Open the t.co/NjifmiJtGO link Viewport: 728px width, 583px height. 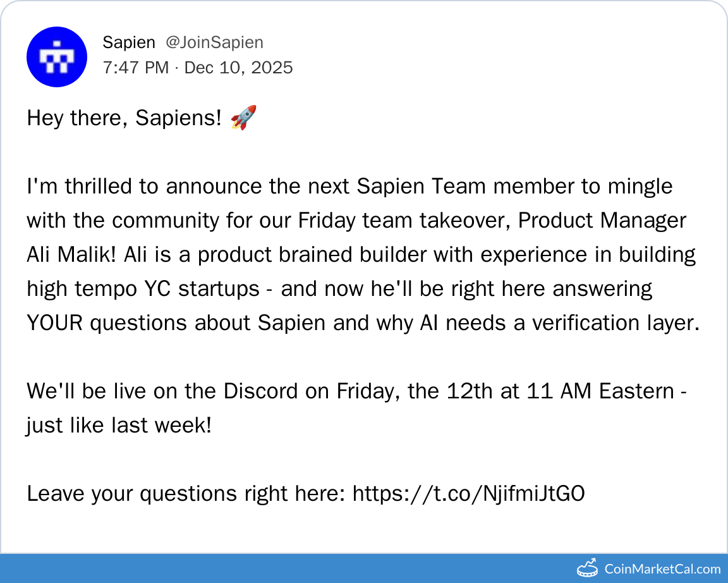(468, 493)
